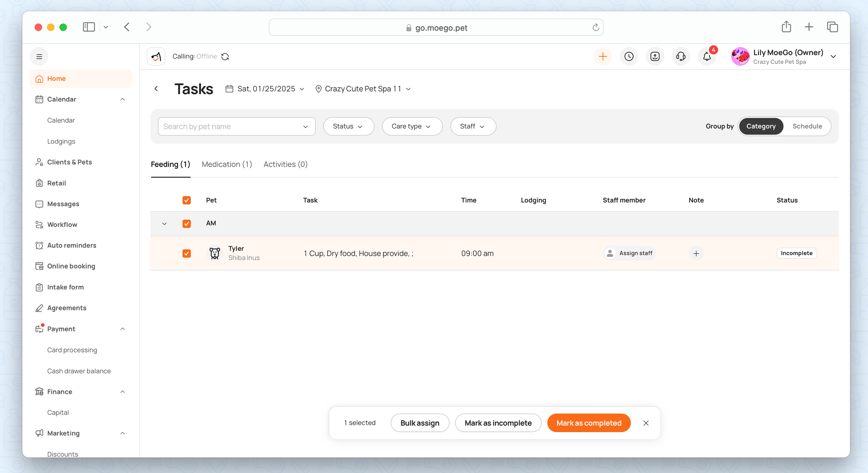The height and width of the screenshot is (473, 868).
Task: Collapse the AM group row
Action: [164, 224]
